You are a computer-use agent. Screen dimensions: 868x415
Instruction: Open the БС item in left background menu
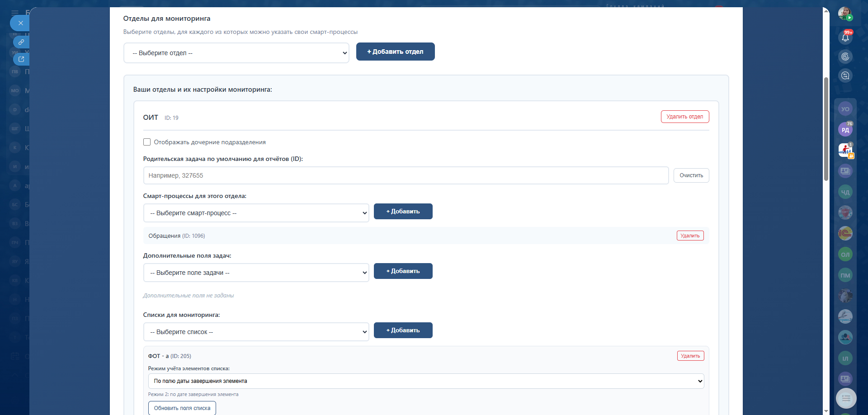click(x=15, y=204)
